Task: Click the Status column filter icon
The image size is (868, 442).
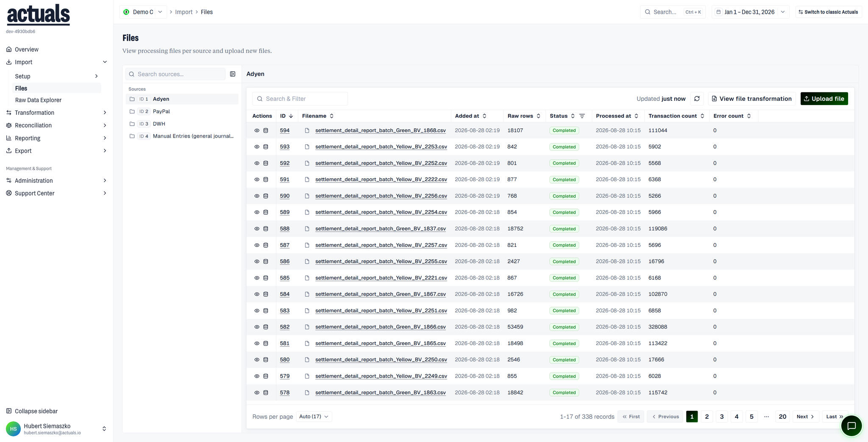Action: pos(582,116)
